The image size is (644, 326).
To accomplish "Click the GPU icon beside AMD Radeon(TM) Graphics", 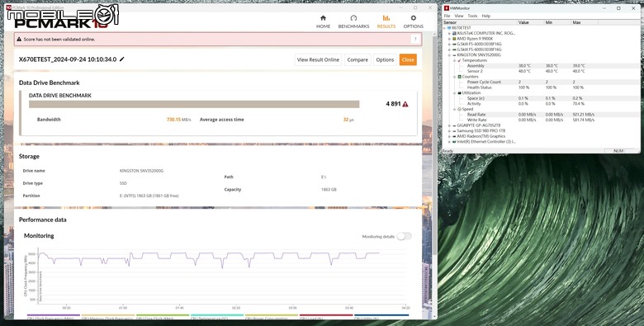I will [x=454, y=136].
